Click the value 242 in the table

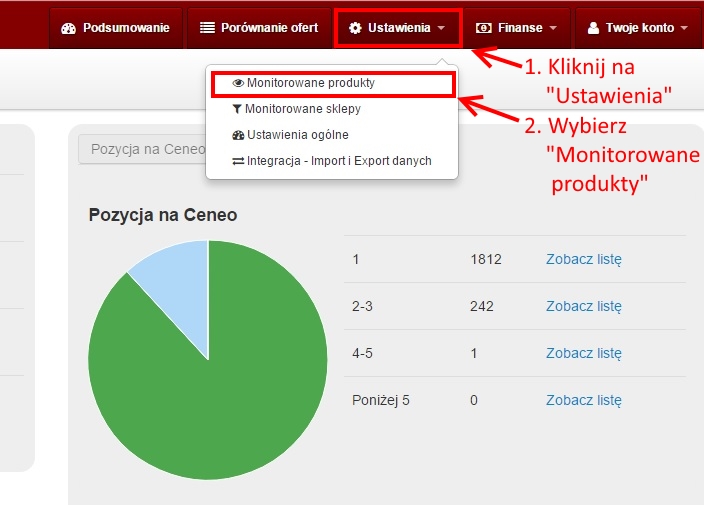click(482, 306)
